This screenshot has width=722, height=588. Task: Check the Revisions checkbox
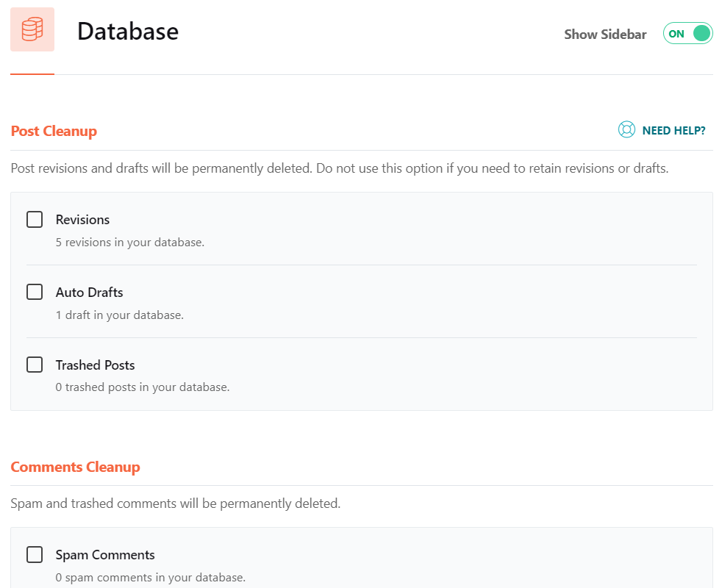(x=35, y=220)
